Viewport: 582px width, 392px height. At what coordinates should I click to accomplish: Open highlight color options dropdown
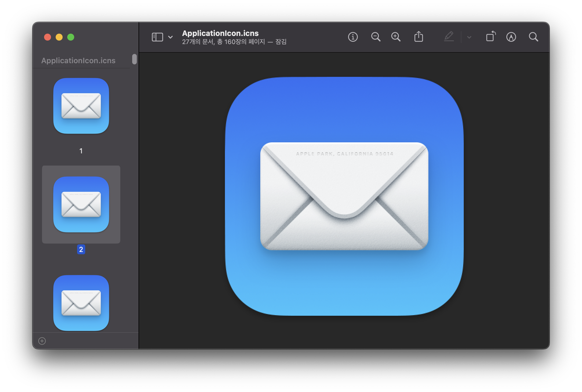[469, 37]
